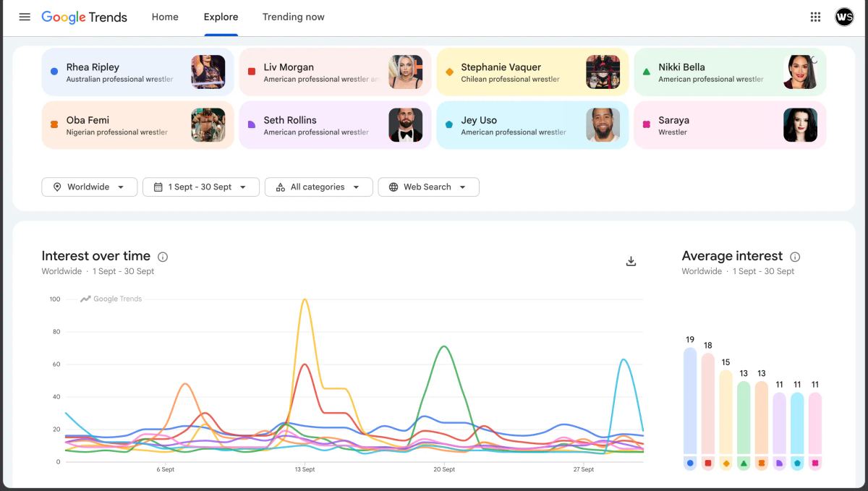Click the orange legend icon under bars
868x491 pixels.
(762, 463)
